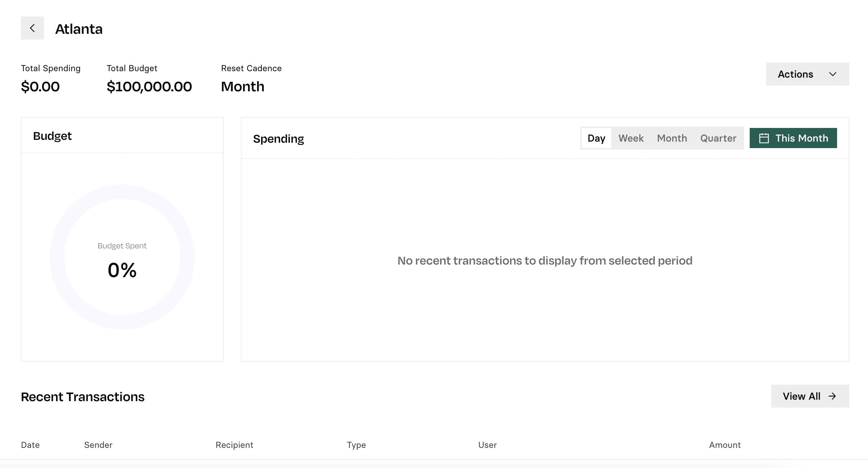View All recent transactions
Viewport: 868px width, 468px height.
pos(810,396)
